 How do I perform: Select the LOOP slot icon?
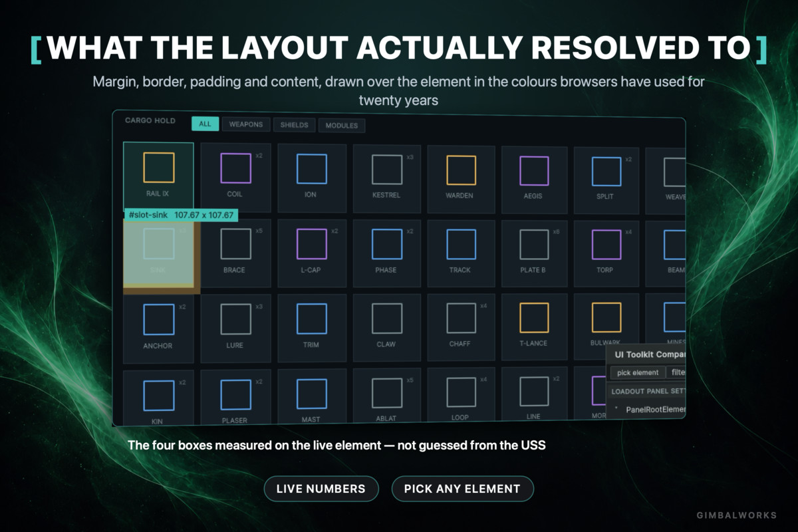[462, 392]
